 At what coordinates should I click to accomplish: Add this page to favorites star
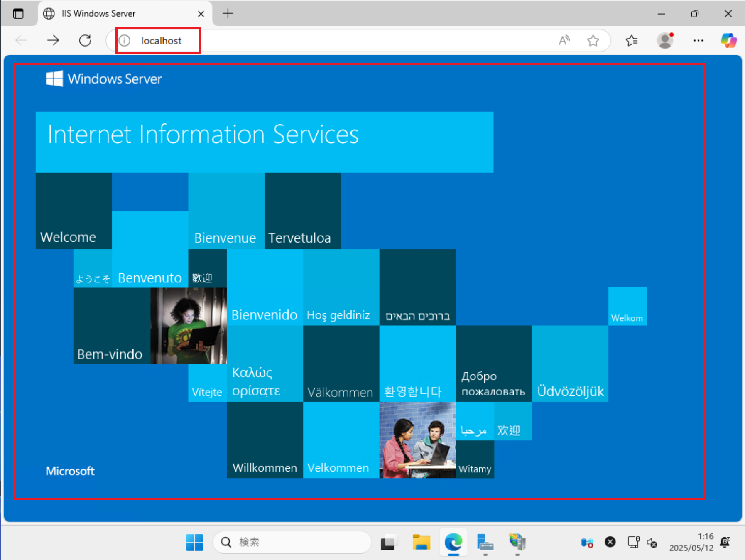(593, 40)
